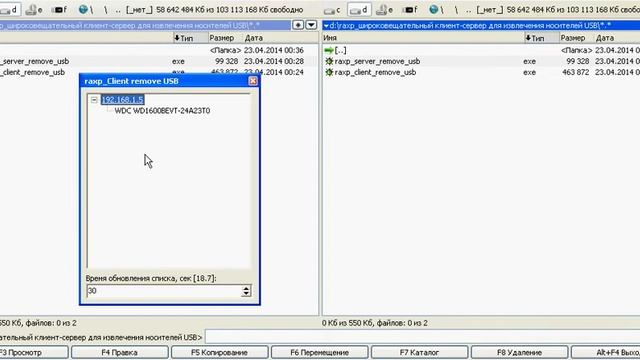
Task: Increase refresh time with spinner up arrow
Action: point(246,288)
